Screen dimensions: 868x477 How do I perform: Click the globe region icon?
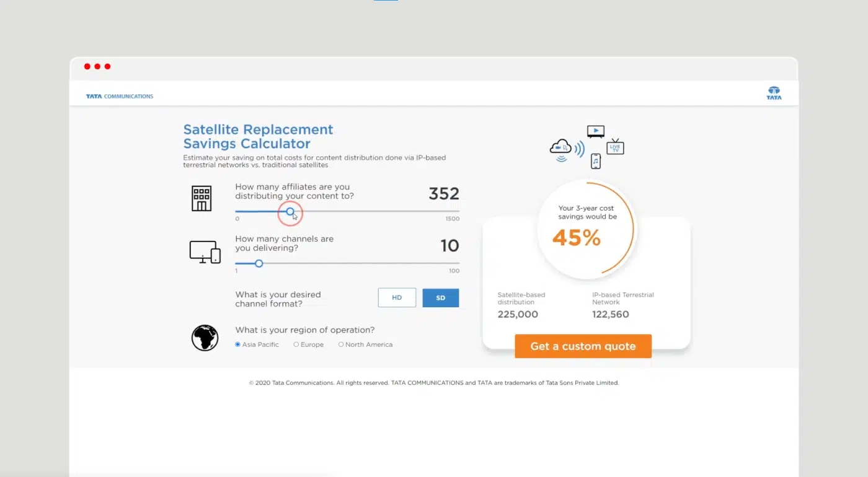[205, 338]
